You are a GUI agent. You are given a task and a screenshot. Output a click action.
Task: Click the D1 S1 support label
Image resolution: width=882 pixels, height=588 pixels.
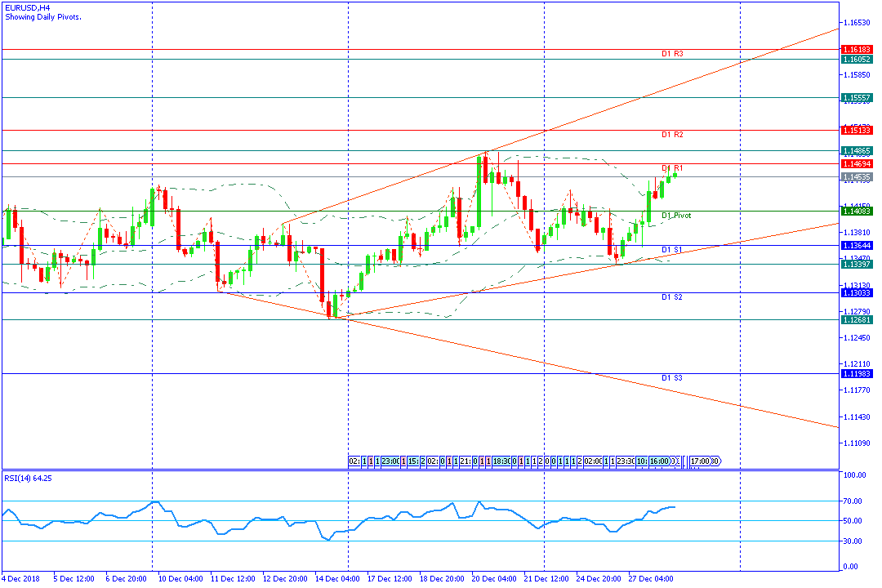tap(672, 250)
